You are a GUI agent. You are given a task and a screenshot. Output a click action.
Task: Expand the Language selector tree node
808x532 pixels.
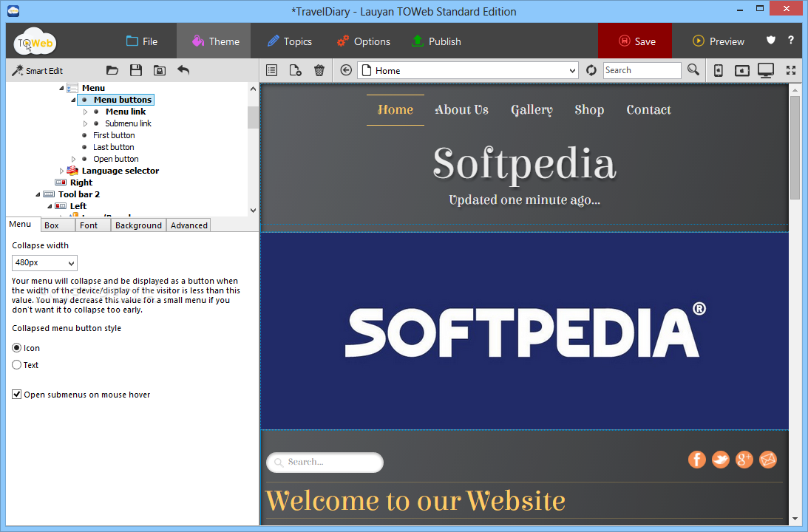coord(61,171)
